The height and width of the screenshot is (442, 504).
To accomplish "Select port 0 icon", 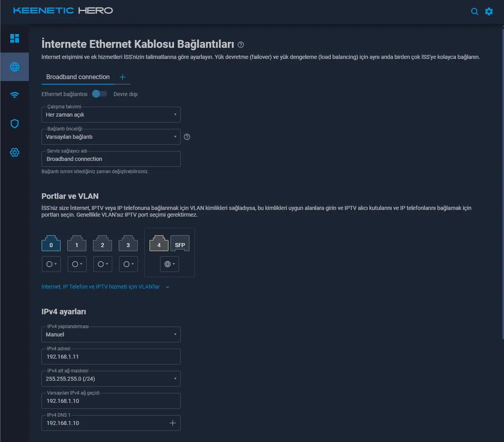I will pyautogui.click(x=51, y=244).
